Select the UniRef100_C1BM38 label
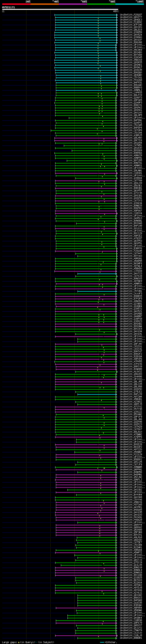This screenshot has height=644, width=146. pyautogui.click(x=131, y=620)
